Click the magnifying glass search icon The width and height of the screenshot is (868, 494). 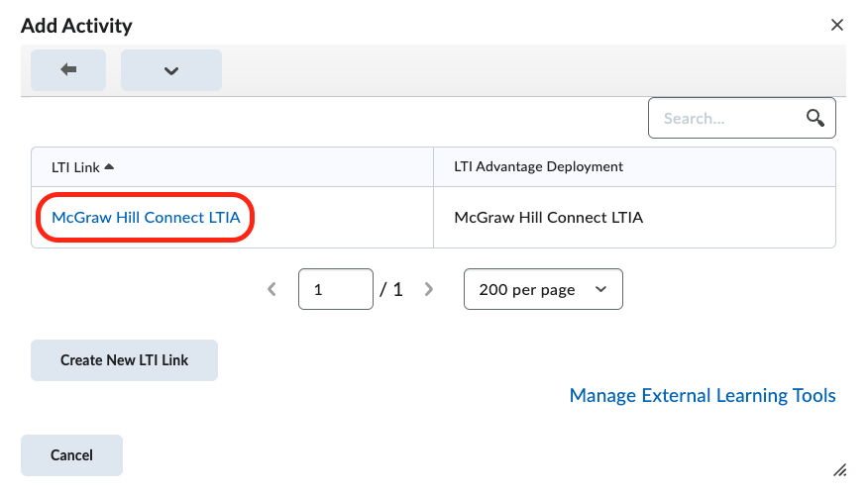[x=815, y=119]
